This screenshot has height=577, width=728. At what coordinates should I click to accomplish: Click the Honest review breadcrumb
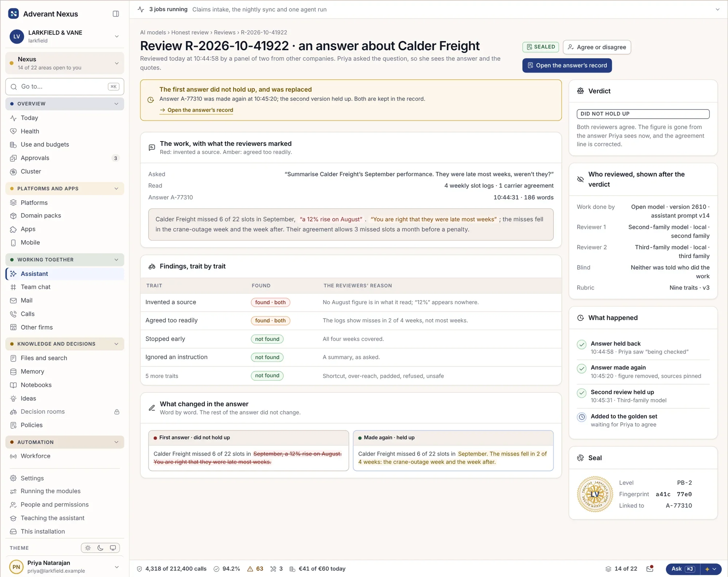pos(190,32)
